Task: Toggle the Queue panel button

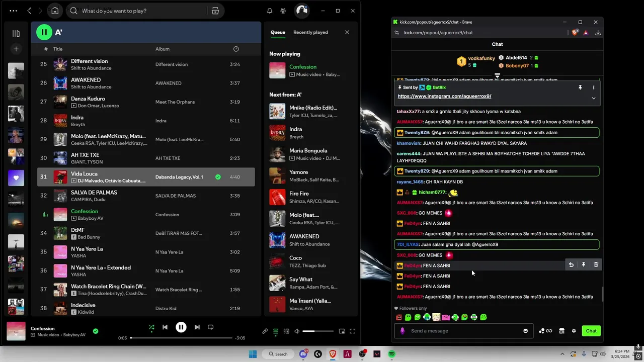Action: point(276,331)
